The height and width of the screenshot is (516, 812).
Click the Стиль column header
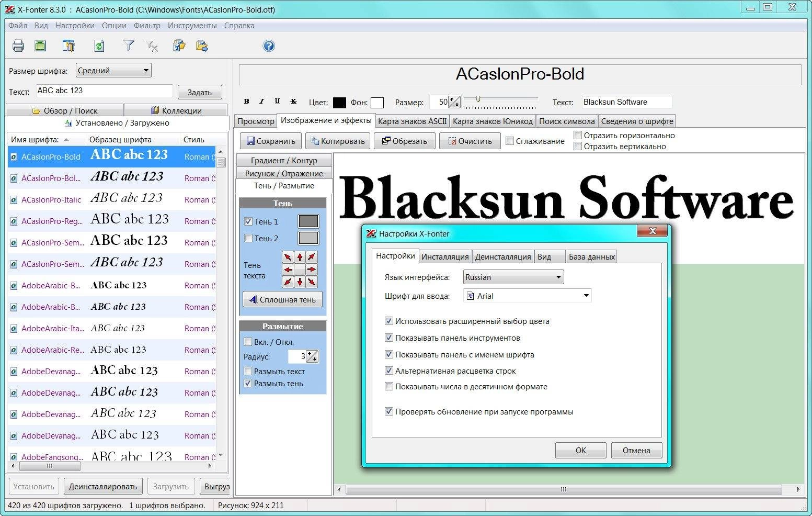pos(198,139)
